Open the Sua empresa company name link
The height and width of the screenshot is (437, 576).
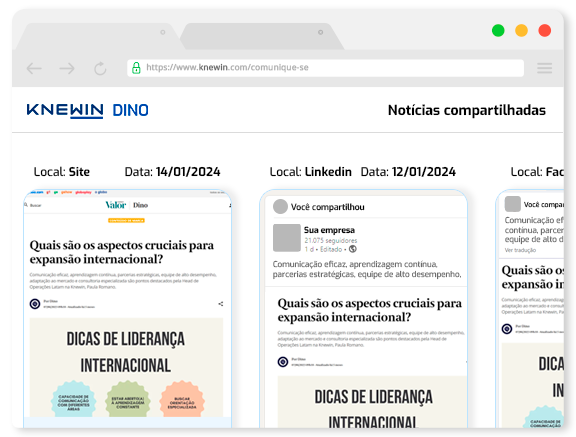[x=329, y=230]
